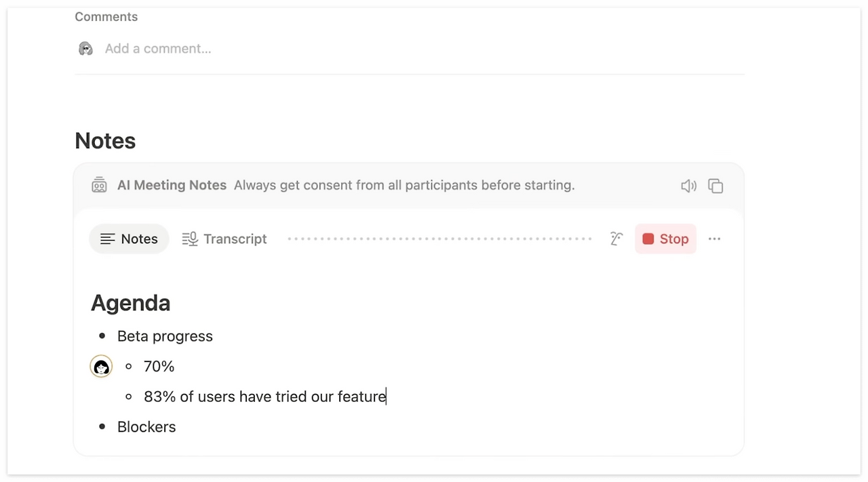Stop the meeting recording
868x482 pixels.
pyautogui.click(x=665, y=239)
